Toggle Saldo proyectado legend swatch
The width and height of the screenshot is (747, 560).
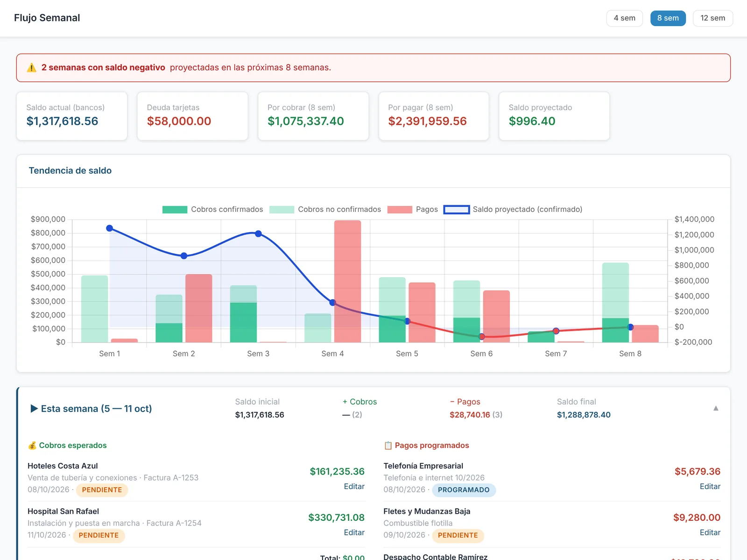point(456,210)
